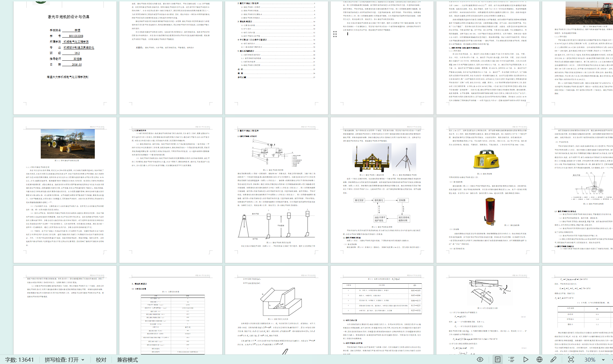Click the advisor name 王旭峰
613x364 pixels.
tap(77, 59)
